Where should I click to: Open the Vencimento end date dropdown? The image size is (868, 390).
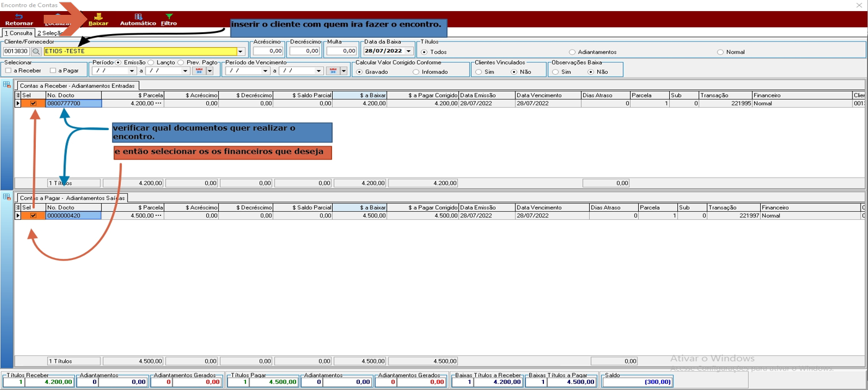tap(319, 71)
